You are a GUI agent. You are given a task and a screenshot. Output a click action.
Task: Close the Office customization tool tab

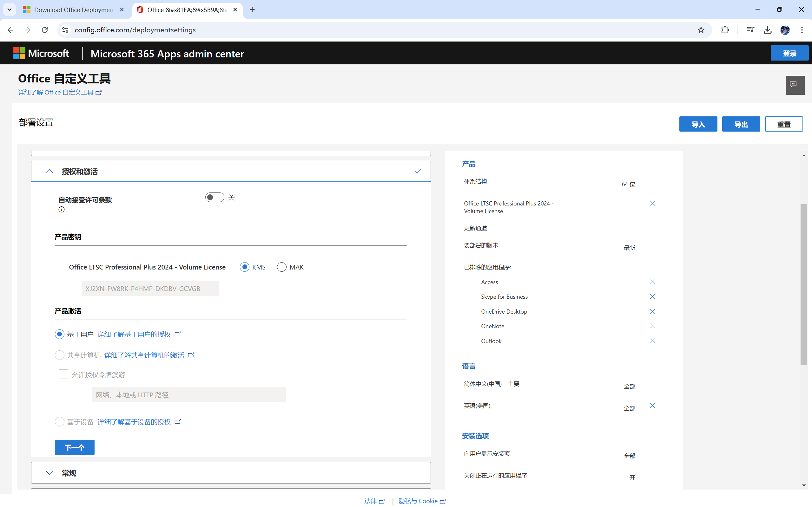click(235, 10)
